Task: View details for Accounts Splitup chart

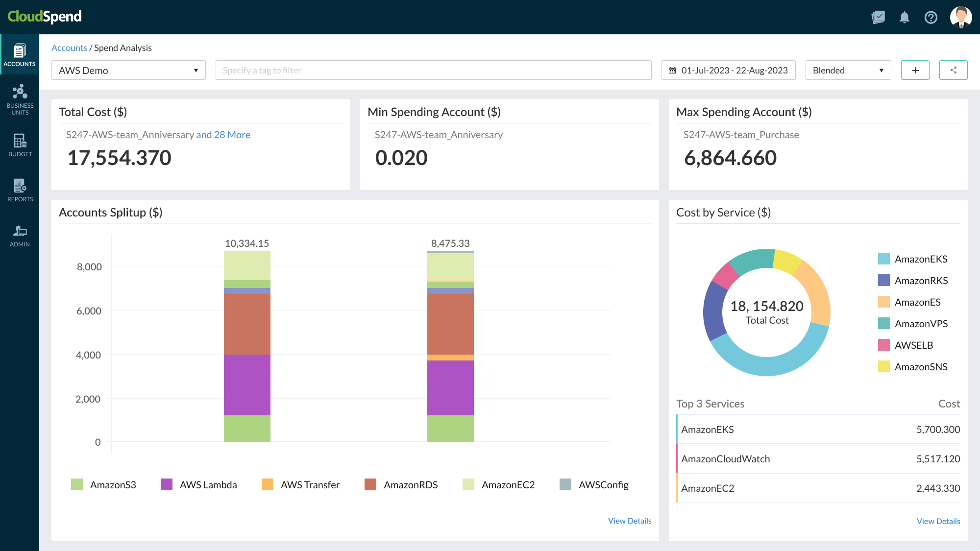Action: (x=629, y=520)
